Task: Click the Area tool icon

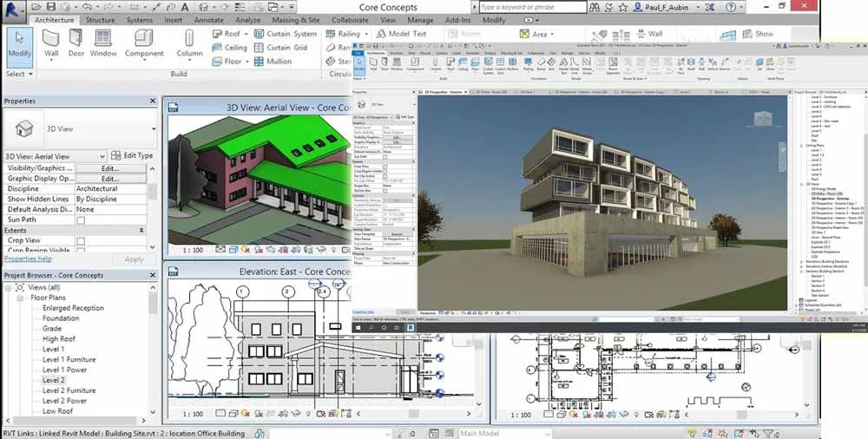Action: pos(524,34)
